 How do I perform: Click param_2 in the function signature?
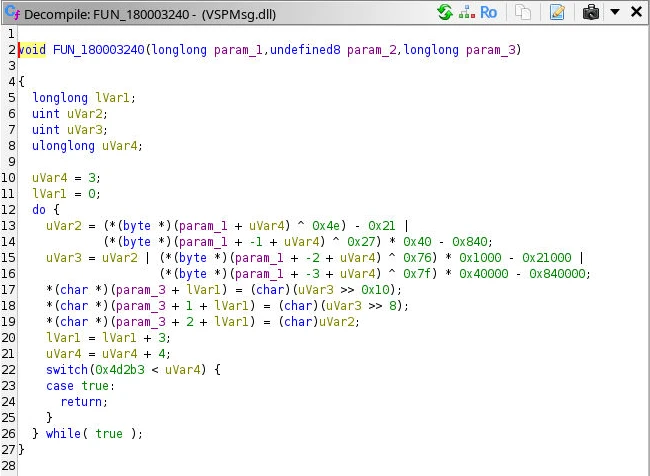(371, 50)
